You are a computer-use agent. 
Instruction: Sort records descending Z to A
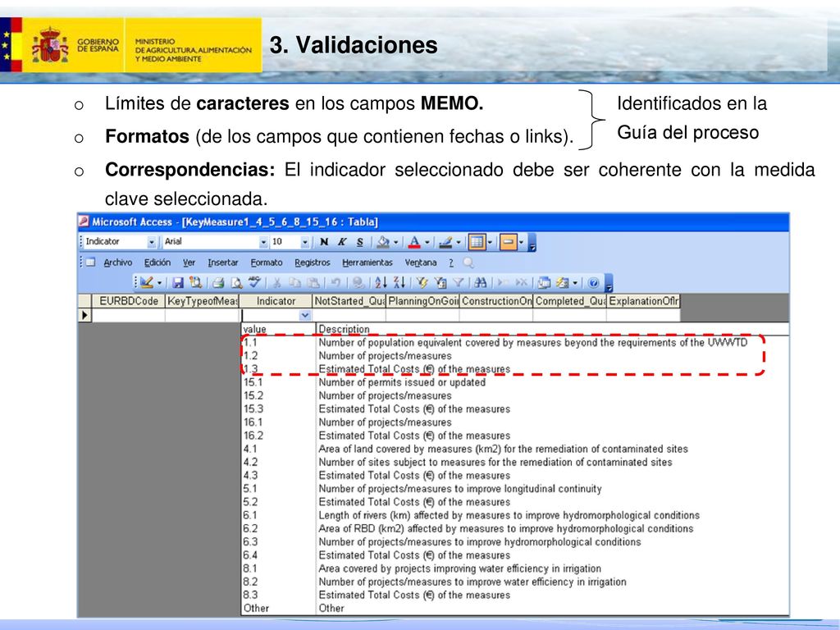click(x=399, y=282)
